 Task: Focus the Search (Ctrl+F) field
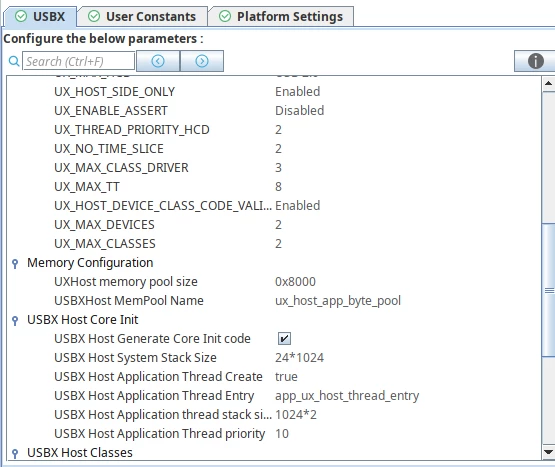tap(79, 61)
